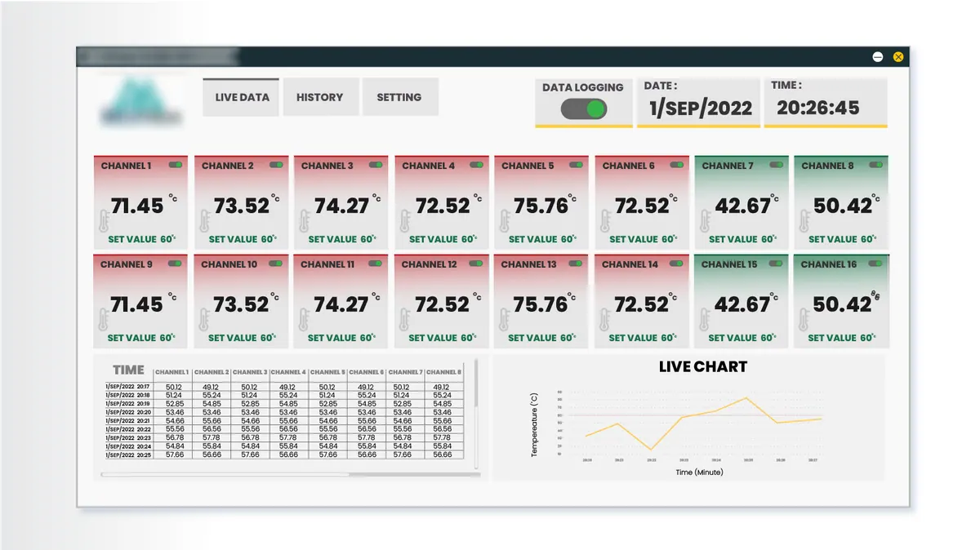Toggle Channel 15 enable switch
980x550 pixels.
point(776,264)
